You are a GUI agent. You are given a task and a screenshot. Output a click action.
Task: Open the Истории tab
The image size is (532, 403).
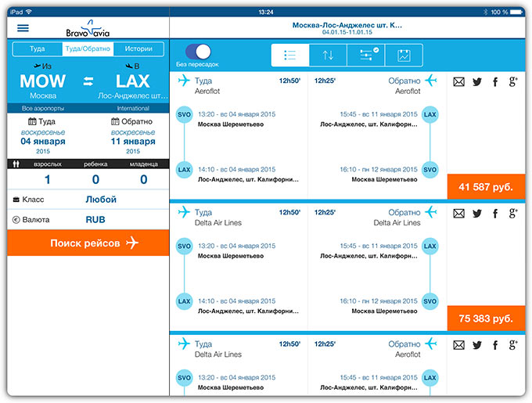(138, 49)
